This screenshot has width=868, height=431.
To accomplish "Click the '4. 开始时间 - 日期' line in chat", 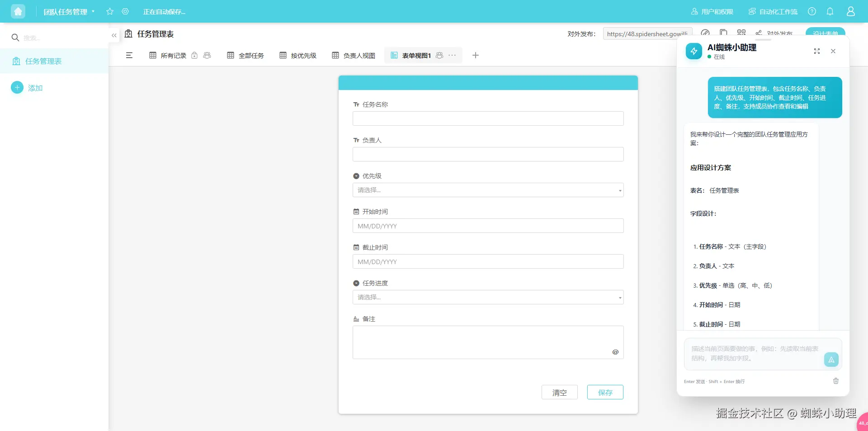I will (717, 305).
